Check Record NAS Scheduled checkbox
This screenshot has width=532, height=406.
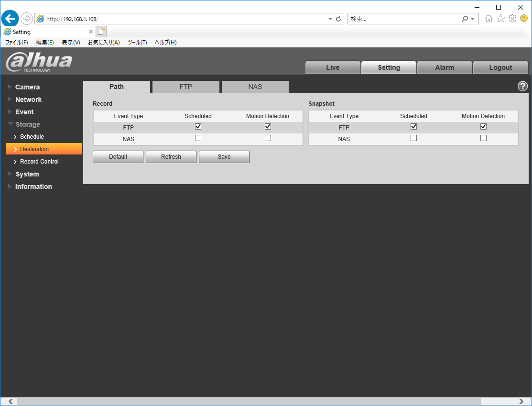pos(198,138)
